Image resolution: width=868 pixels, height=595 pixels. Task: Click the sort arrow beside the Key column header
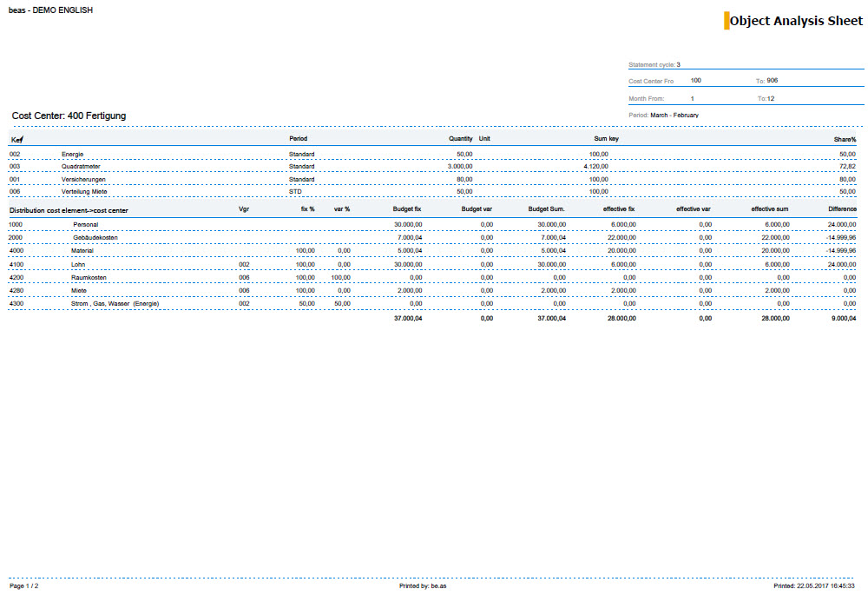coord(19,137)
